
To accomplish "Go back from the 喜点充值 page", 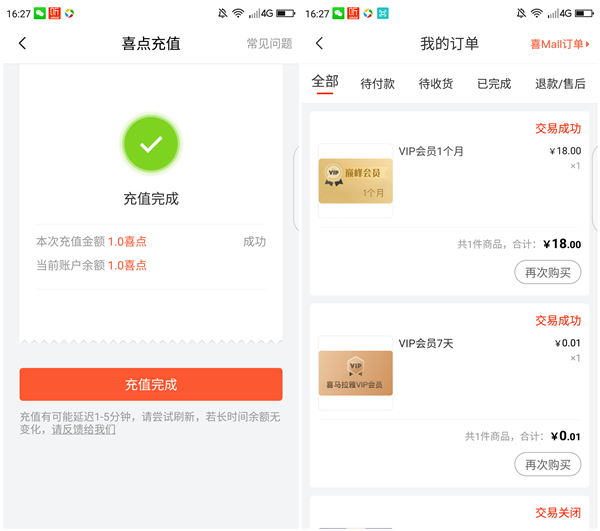I will coord(23,44).
